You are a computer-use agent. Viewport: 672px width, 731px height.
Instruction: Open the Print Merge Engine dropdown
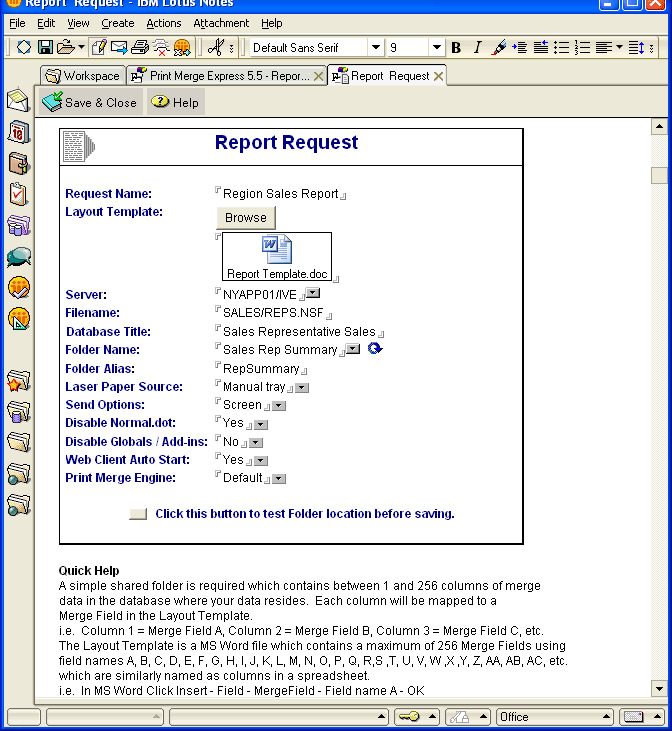coord(279,479)
